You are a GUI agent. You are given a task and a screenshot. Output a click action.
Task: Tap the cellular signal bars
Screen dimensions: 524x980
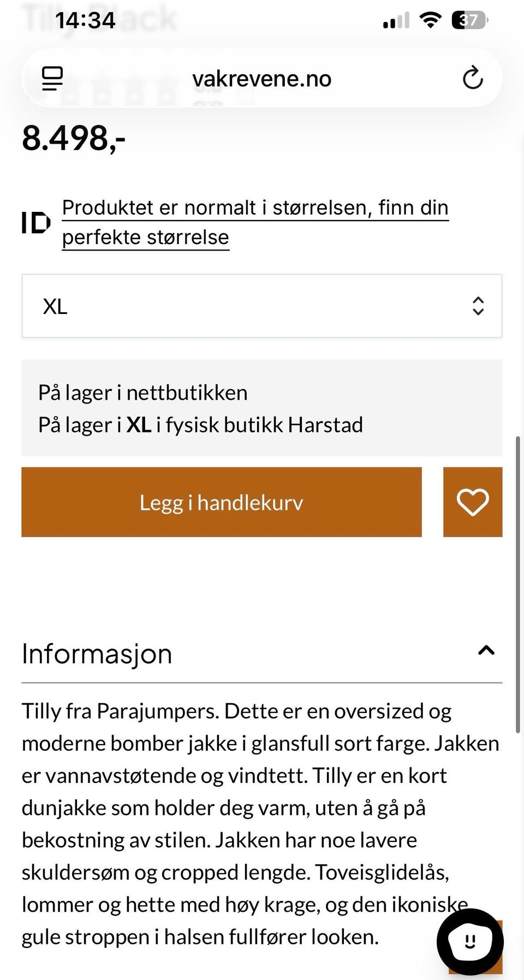(x=396, y=21)
